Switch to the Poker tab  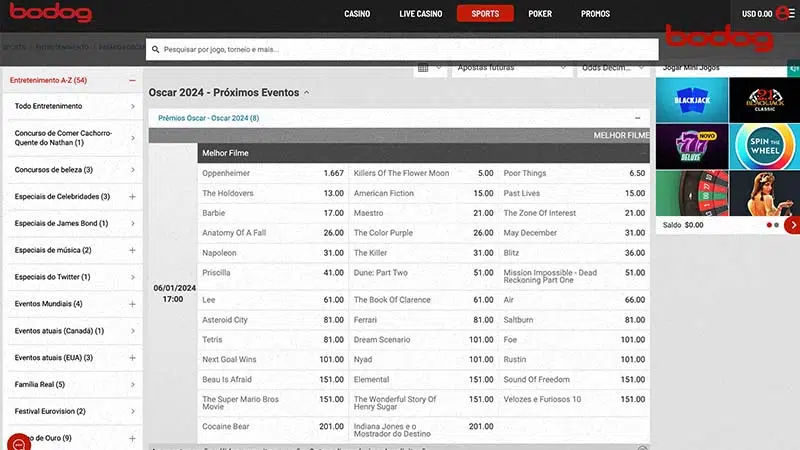point(539,14)
